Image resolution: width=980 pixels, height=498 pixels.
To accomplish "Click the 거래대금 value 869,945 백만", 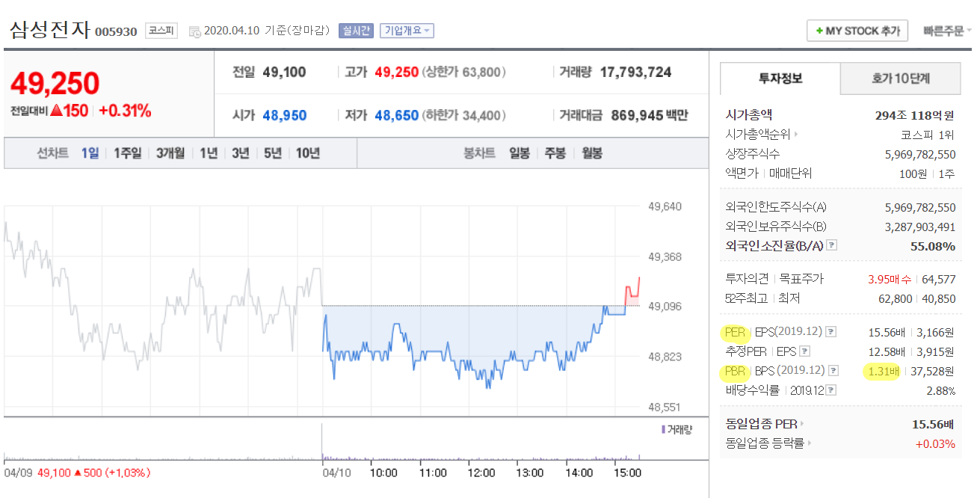I will 650,116.
